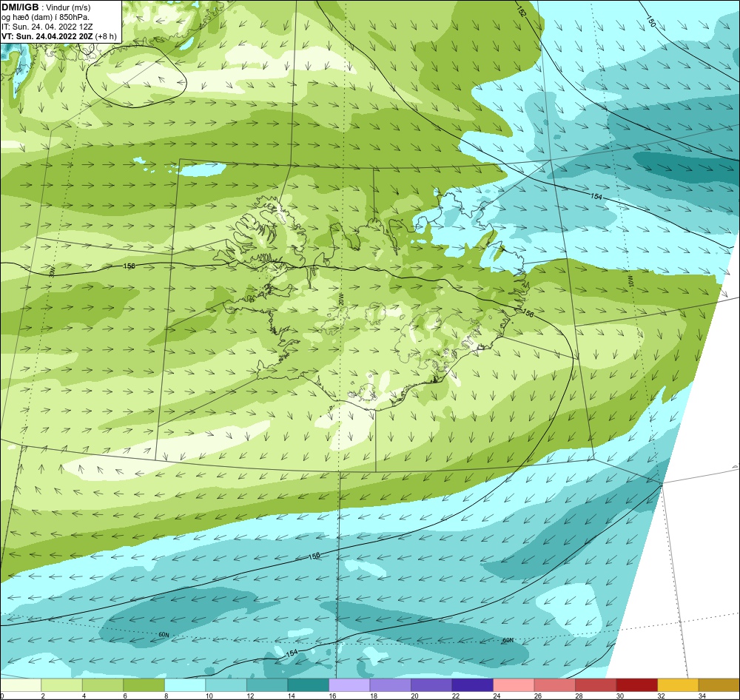Click the 24–26 m/s light pink legend swatch
This screenshot has height=700, width=740.
tap(514, 685)
